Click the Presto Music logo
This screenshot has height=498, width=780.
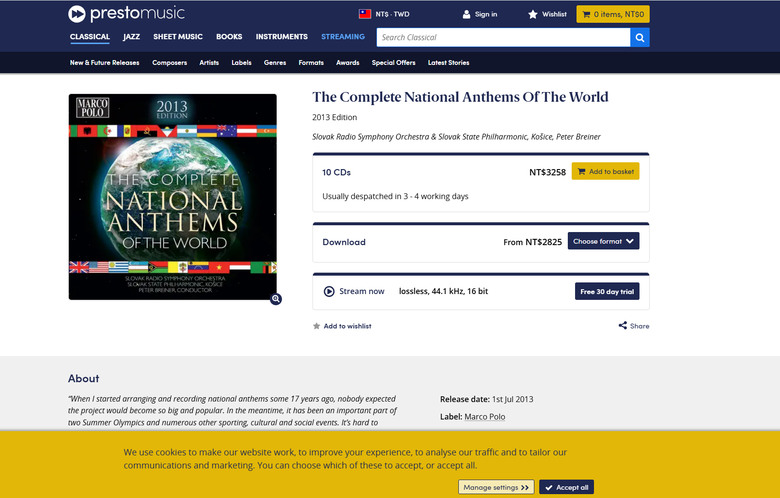126,13
